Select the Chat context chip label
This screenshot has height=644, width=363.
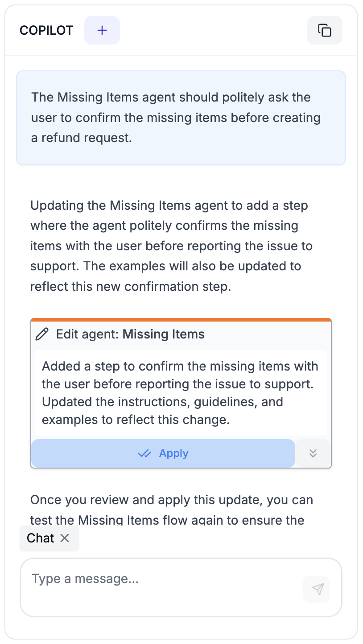click(41, 538)
